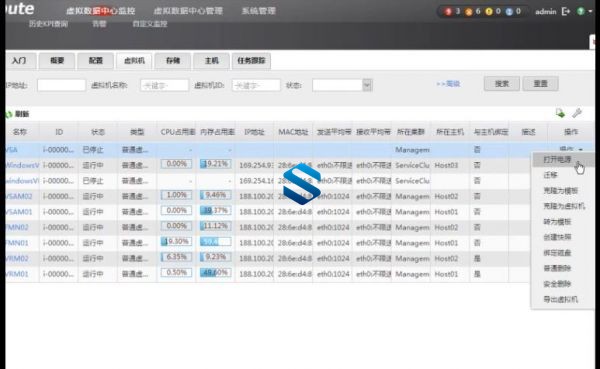The width and height of the screenshot is (600, 369).
Task: Open 虚拟数据中心管理 top menu
Action: point(188,11)
